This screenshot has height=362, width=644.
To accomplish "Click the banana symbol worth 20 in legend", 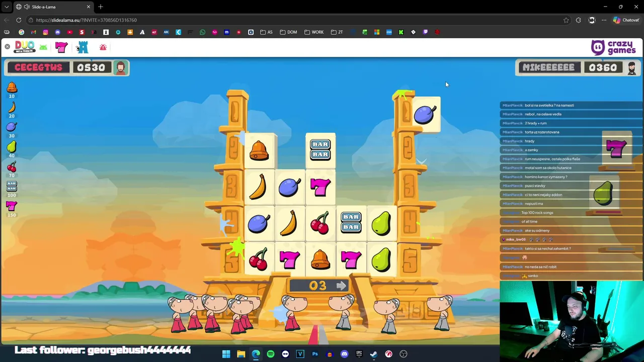I will [12, 107].
